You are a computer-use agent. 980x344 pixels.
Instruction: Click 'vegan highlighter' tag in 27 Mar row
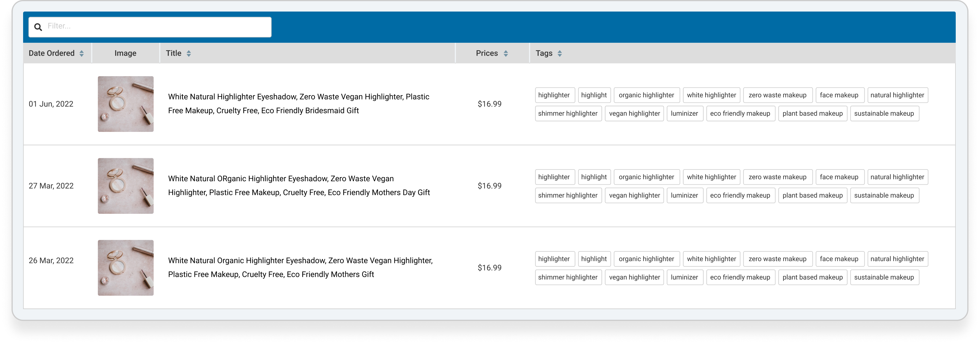tap(634, 195)
